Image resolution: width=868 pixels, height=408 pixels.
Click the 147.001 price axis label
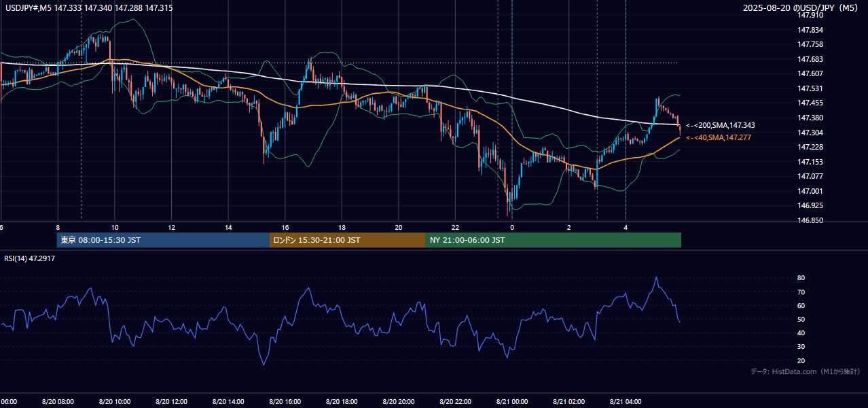811,191
